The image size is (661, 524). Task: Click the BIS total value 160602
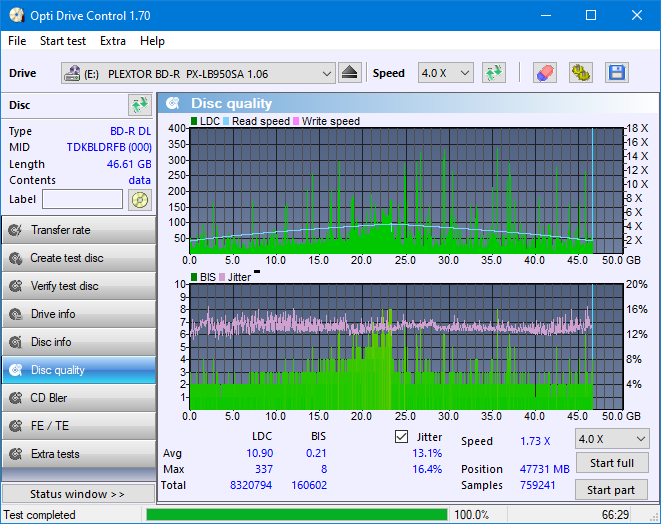[x=309, y=485]
